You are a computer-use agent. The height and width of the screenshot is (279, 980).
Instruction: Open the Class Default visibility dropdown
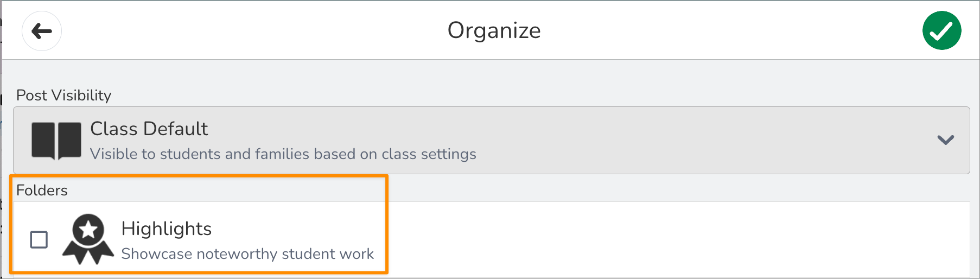click(x=491, y=140)
